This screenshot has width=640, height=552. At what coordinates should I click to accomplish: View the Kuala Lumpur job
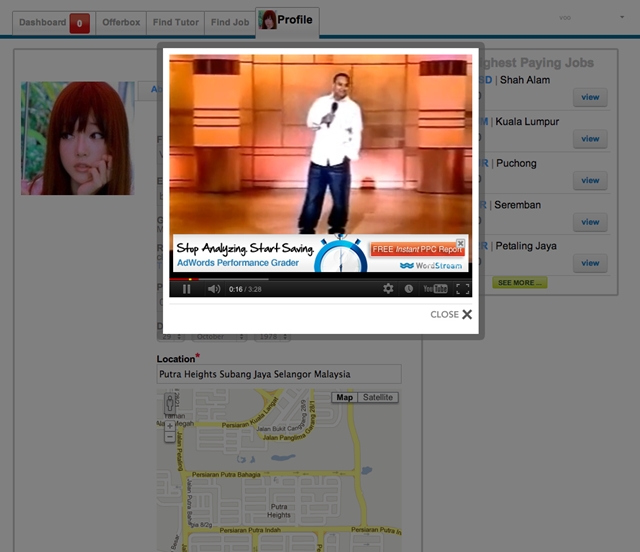point(590,139)
